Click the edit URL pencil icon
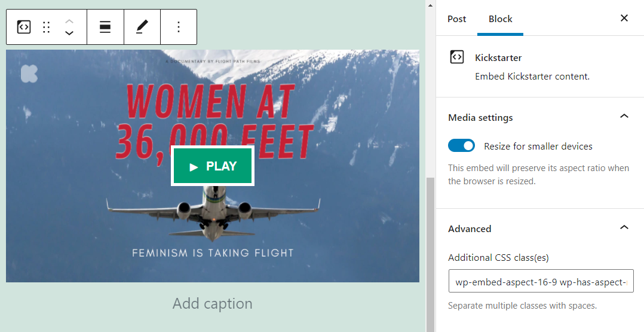 tap(142, 27)
